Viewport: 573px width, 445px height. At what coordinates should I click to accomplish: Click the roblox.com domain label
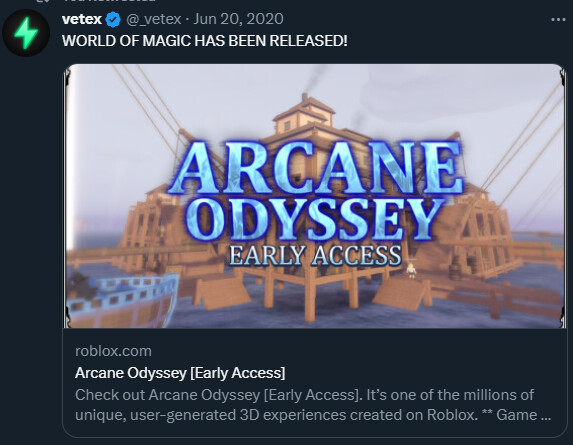point(113,351)
